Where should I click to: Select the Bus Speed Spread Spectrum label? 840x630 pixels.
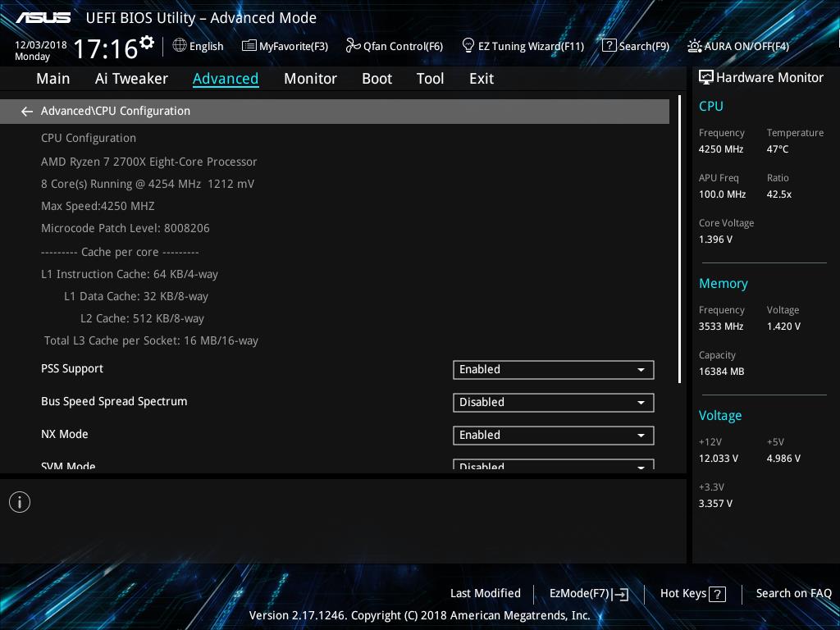[x=114, y=401]
